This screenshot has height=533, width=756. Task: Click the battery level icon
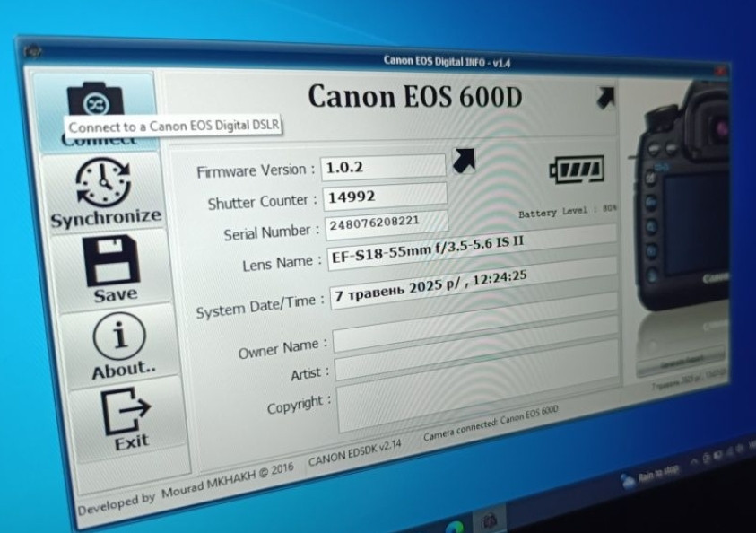click(576, 168)
